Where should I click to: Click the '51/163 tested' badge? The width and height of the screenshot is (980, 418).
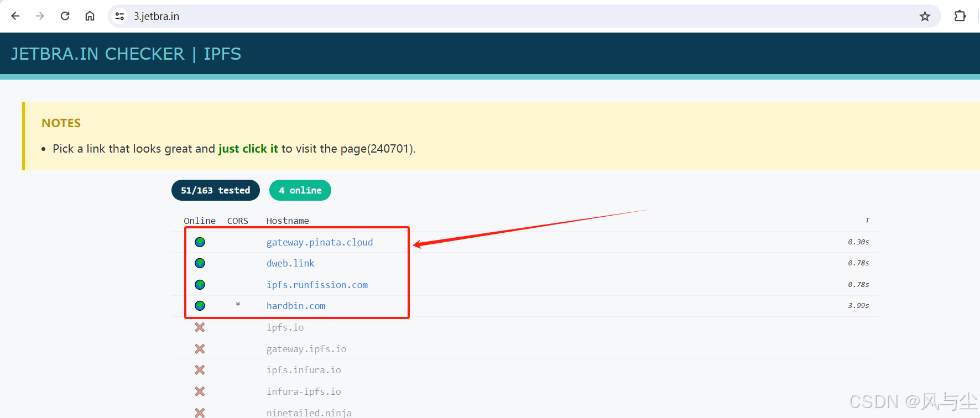(216, 190)
